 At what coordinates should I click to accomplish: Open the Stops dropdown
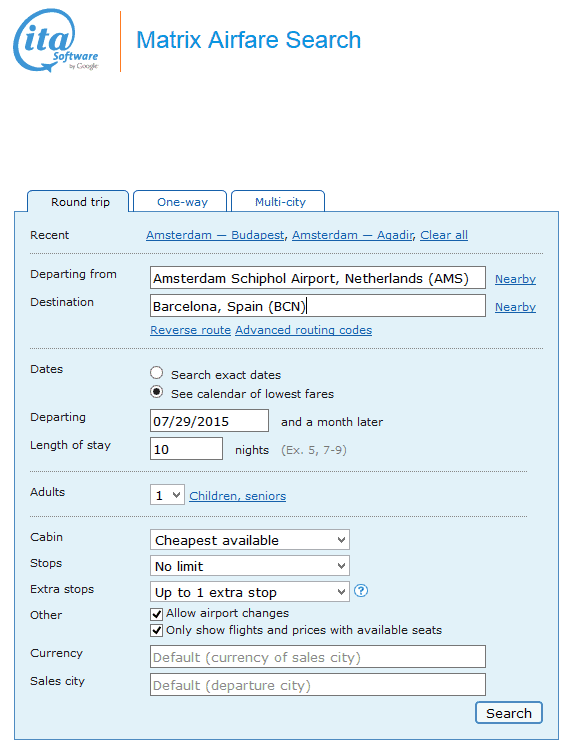[x=250, y=566]
